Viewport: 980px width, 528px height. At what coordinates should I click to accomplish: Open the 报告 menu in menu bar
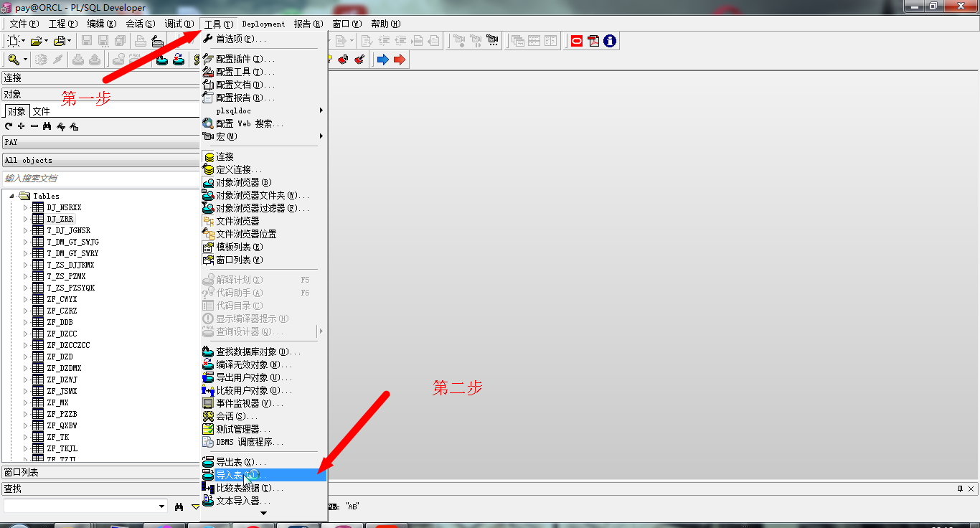308,24
